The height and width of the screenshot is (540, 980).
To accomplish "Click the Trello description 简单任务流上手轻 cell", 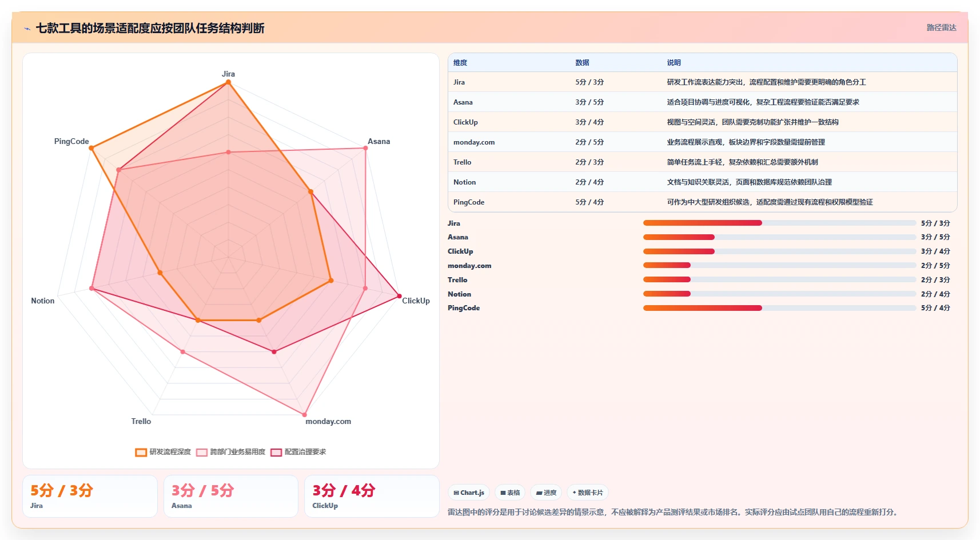I will point(742,162).
